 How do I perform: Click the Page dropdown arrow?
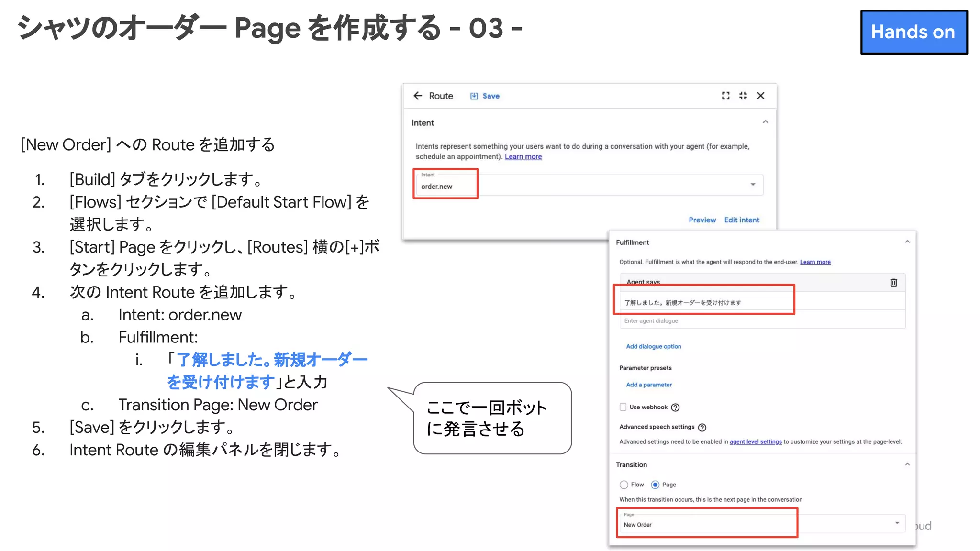[897, 523]
